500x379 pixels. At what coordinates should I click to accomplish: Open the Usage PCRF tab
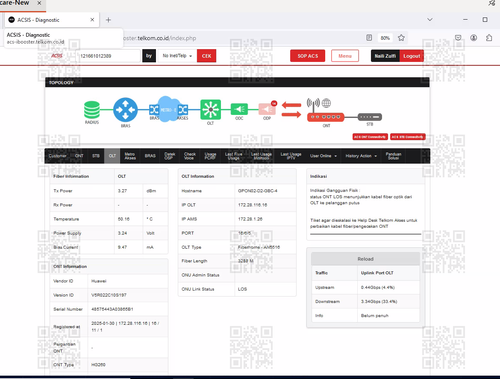click(210, 156)
